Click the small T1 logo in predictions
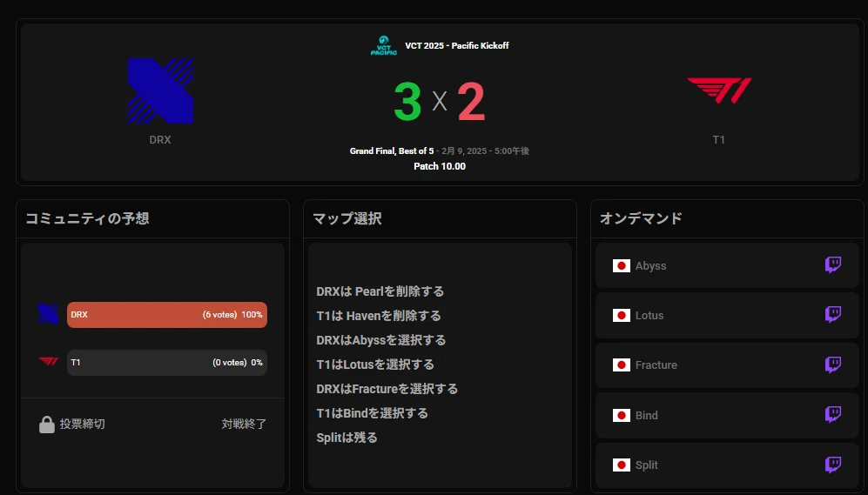Viewport: 868px width, 495px height. click(49, 362)
